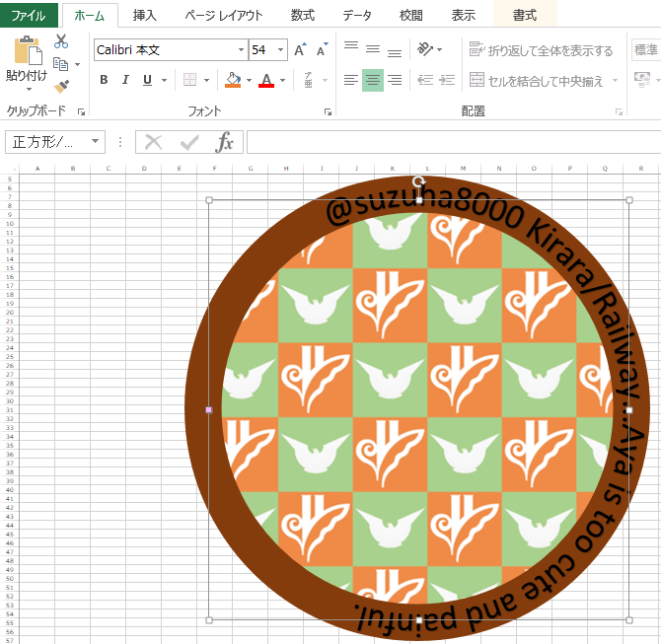Toggle wrap text 折り返して全体を表示する
The width and height of the screenshot is (661, 644).
[541, 50]
